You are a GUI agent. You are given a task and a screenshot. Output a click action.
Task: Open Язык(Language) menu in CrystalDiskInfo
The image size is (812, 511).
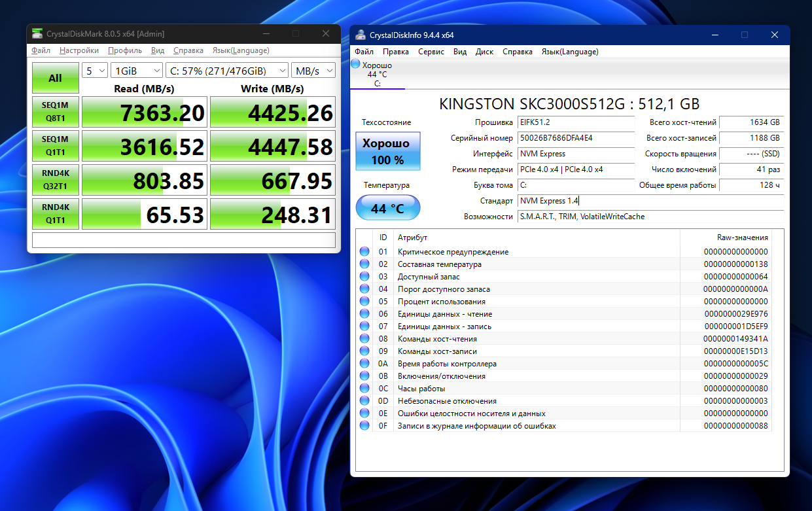tap(570, 52)
